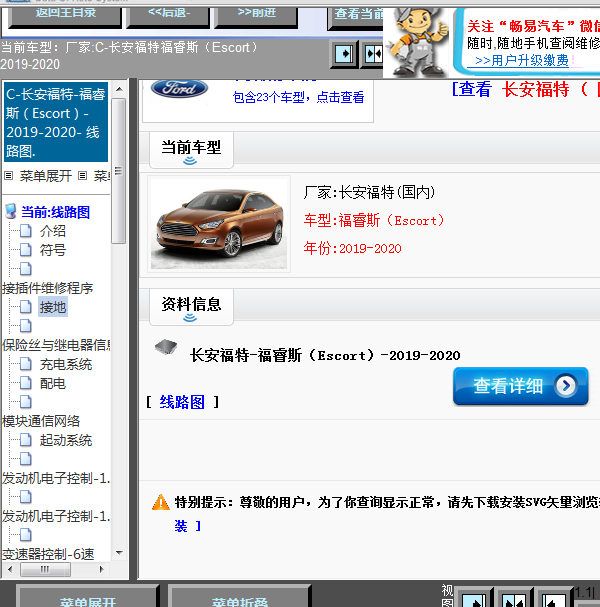600x607 pixels.
Task: Go back with <<后退- button
Action: 168,15
